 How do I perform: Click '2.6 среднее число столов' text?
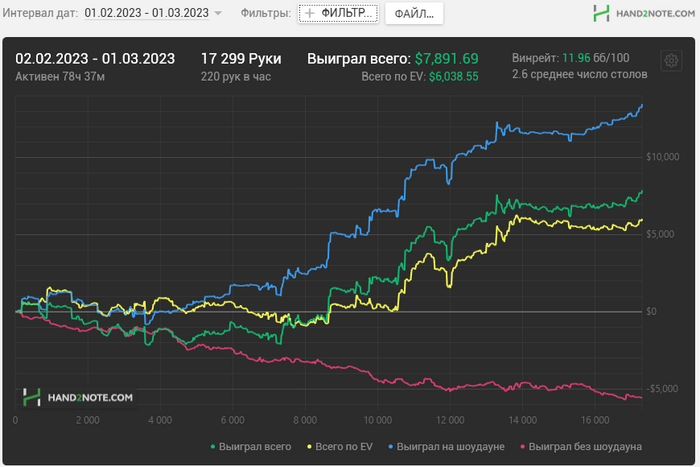(x=579, y=74)
